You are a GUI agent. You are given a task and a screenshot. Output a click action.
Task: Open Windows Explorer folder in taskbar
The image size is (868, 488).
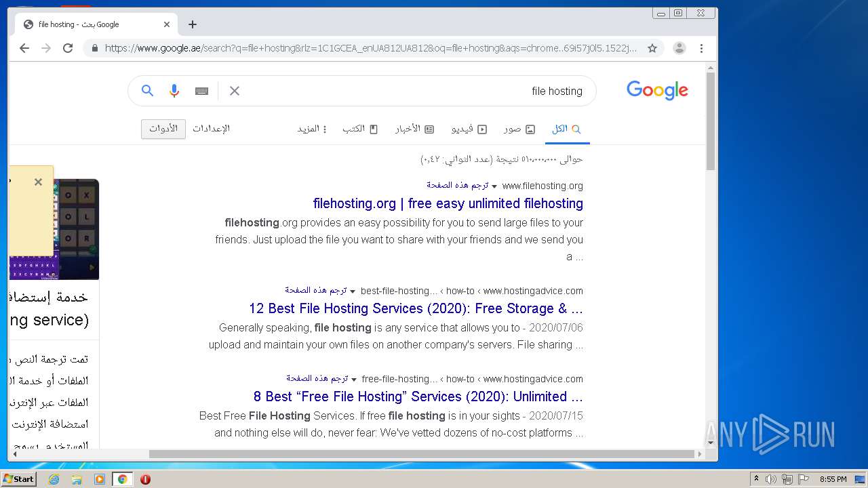[77, 479]
